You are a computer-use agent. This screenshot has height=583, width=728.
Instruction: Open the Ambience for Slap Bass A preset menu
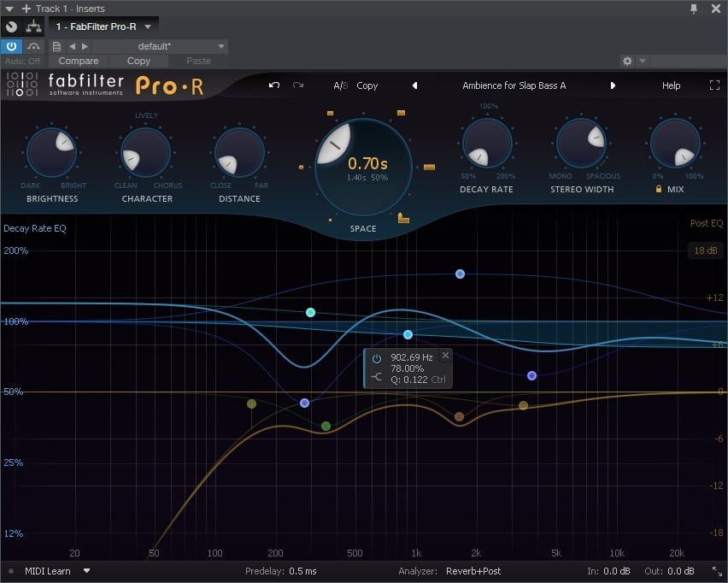(514, 85)
